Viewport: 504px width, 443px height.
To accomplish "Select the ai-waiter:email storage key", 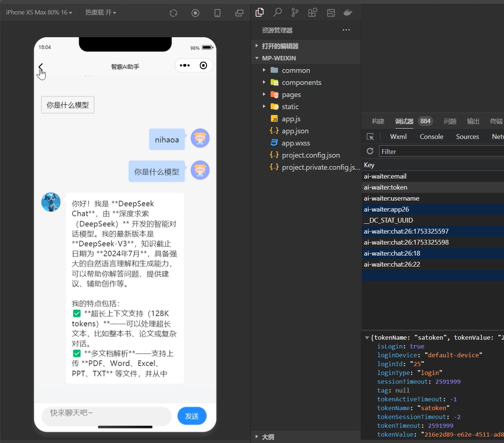I will pos(433,176).
